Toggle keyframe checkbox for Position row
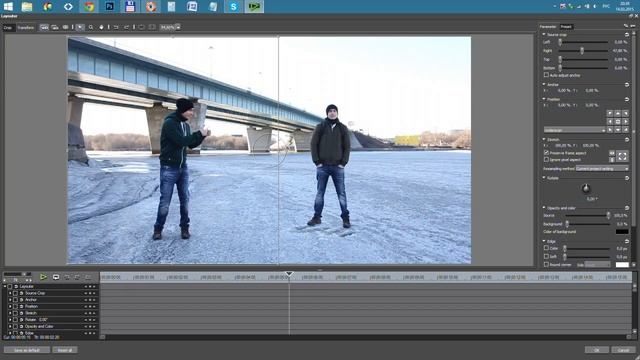 click(16, 306)
